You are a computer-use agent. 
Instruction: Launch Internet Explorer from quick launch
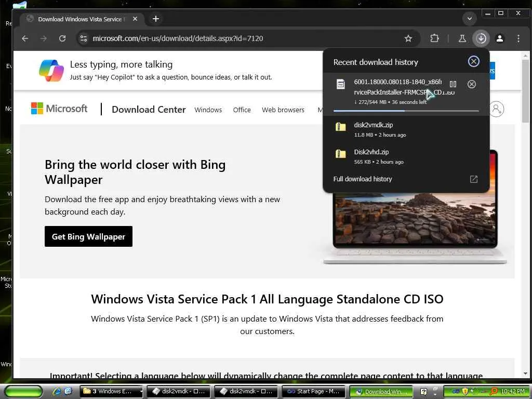(57, 391)
